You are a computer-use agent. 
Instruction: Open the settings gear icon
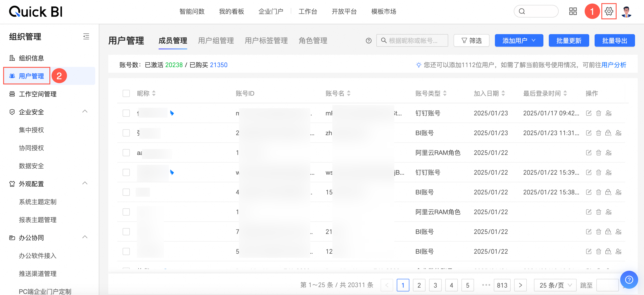tap(609, 11)
